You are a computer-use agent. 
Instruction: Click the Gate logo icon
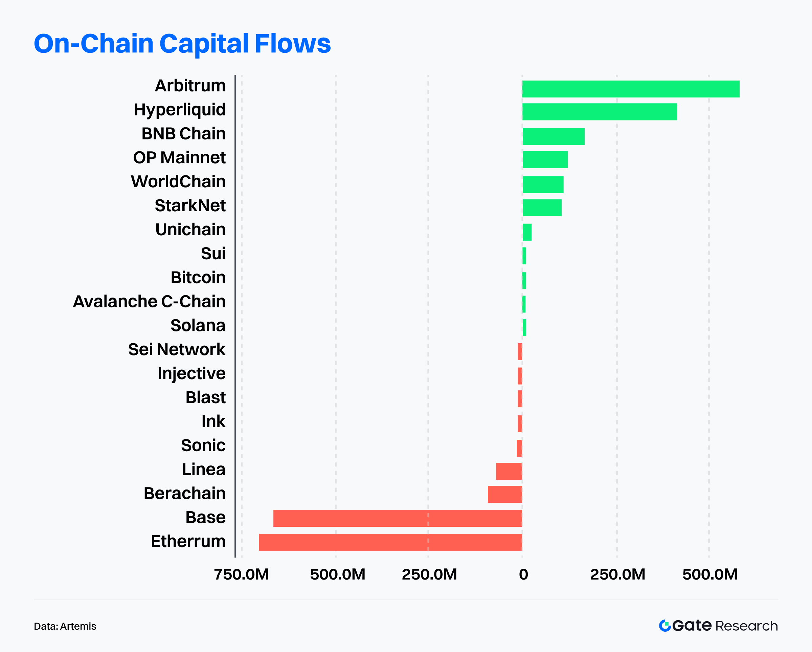pos(665,626)
